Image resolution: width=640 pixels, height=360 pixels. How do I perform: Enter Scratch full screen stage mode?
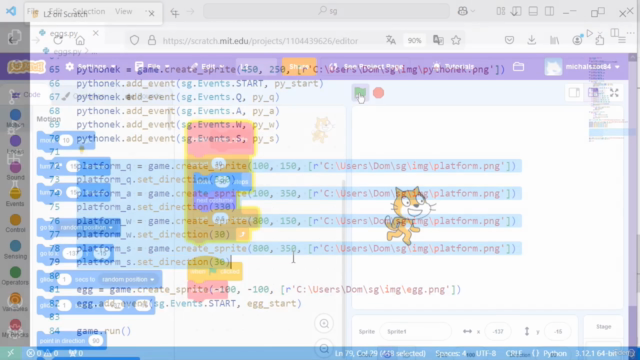[614, 93]
